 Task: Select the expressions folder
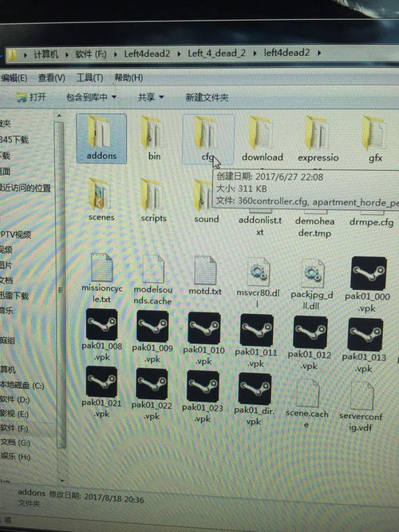(318, 140)
